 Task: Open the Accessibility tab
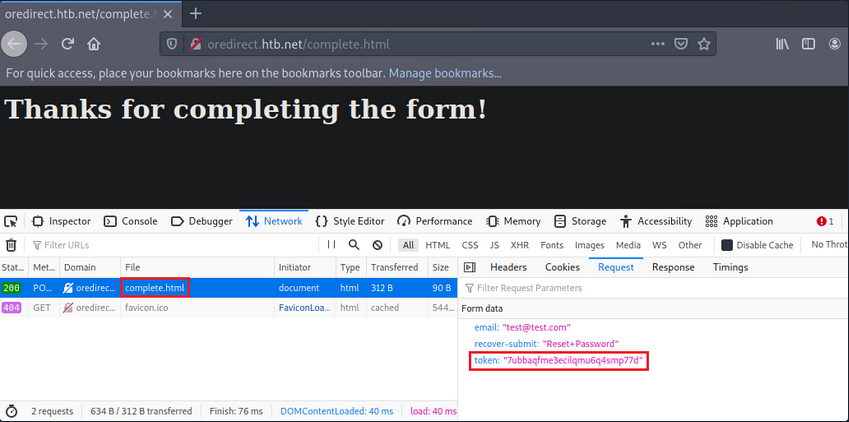coord(656,222)
